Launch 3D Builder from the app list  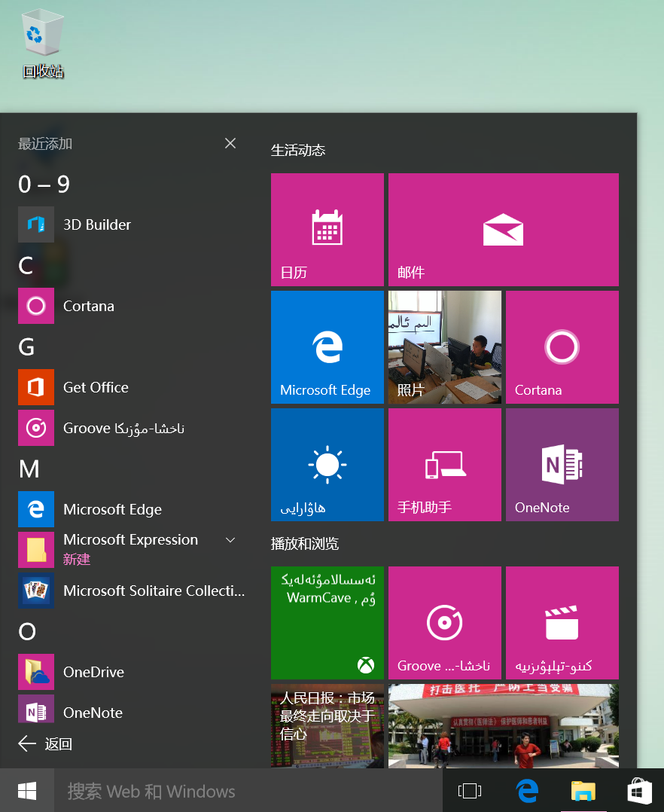(132, 224)
